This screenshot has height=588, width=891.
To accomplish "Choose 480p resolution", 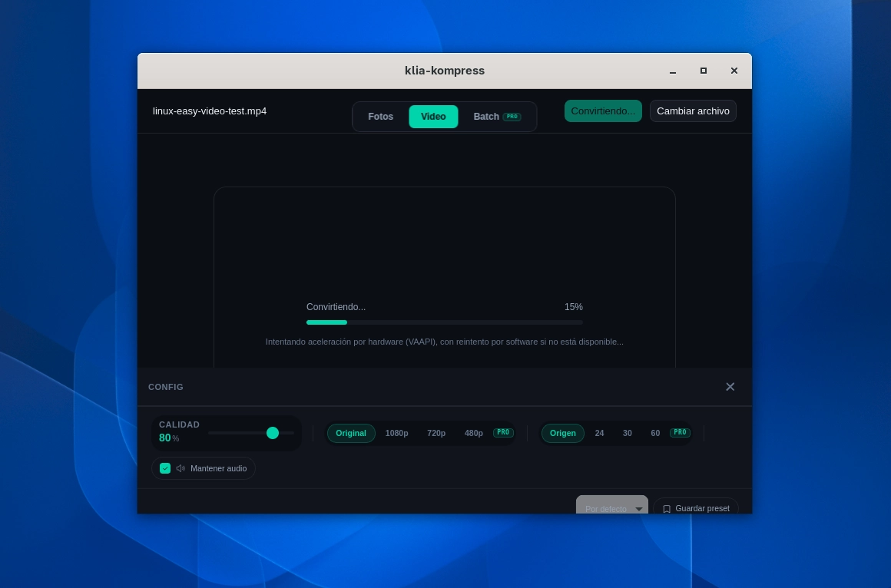I will 474,433.
